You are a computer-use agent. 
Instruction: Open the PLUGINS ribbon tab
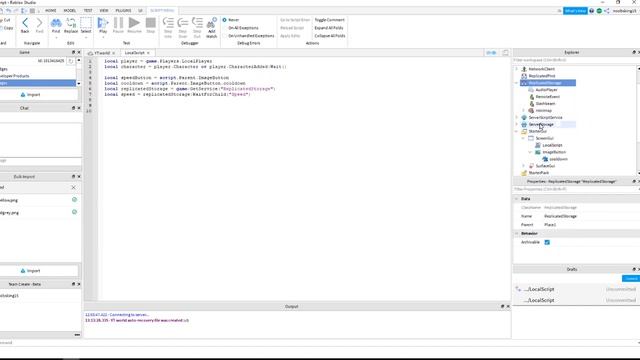tap(123, 10)
